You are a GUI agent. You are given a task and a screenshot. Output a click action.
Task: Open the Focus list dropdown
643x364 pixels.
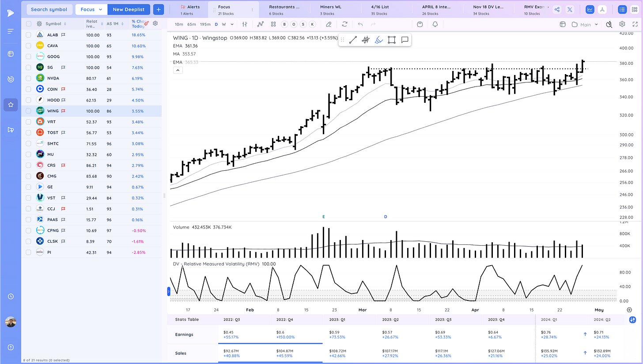(x=91, y=9)
